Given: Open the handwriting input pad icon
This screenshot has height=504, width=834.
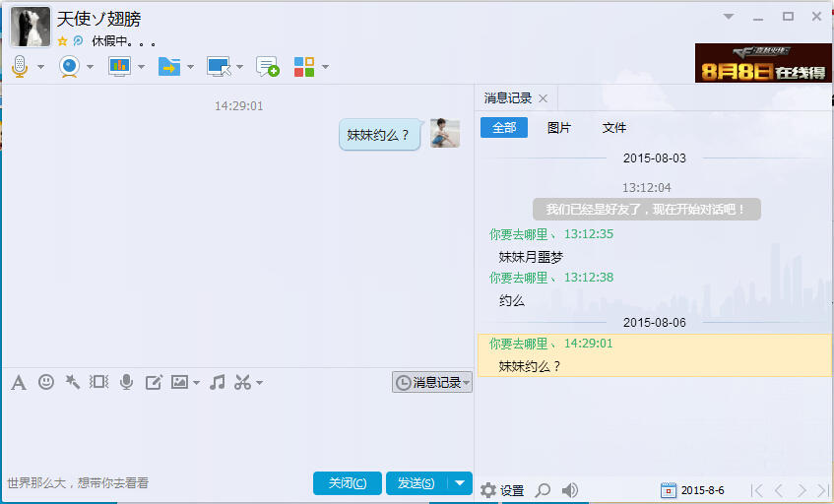Looking at the screenshot, I should click(154, 382).
